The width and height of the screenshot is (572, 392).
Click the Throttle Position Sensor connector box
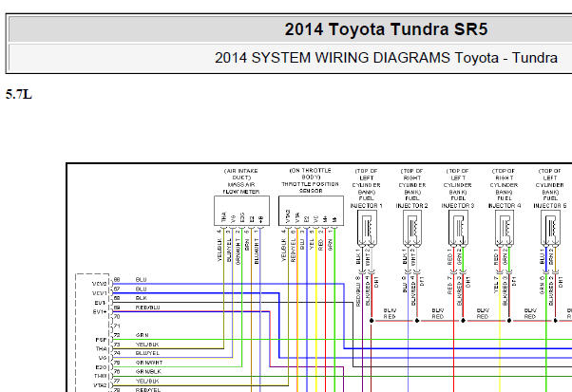point(311,211)
